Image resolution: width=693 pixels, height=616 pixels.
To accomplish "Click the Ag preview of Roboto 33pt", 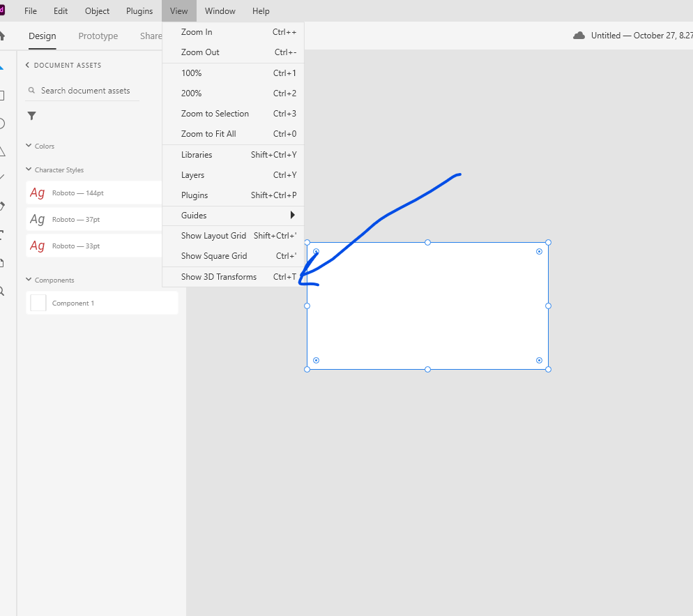I will click(38, 246).
